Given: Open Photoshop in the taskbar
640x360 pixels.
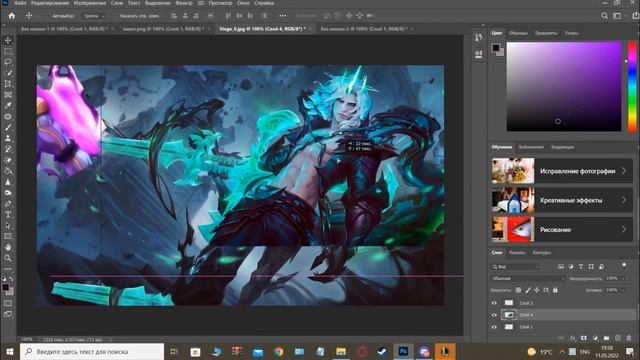Looking at the screenshot, I should 403,351.
